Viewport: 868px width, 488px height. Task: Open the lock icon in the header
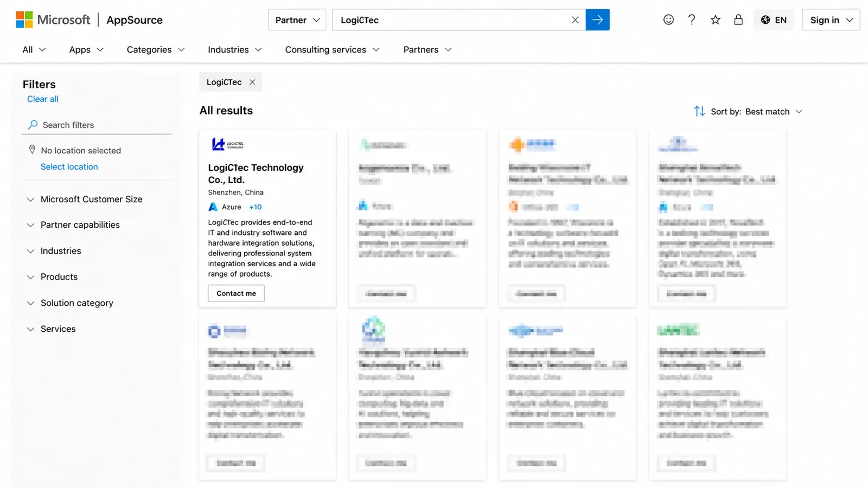click(738, 20)
